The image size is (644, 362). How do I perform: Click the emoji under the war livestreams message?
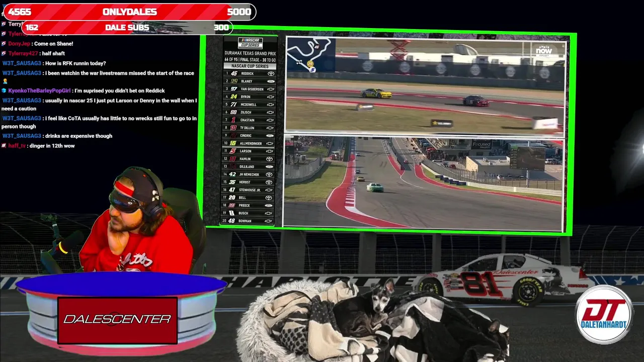pos(5,81)
